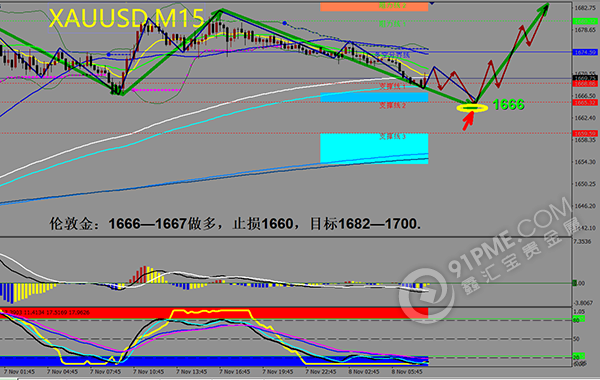Click the green 1666 price label
600x380 pixels.
pos(508,104)
